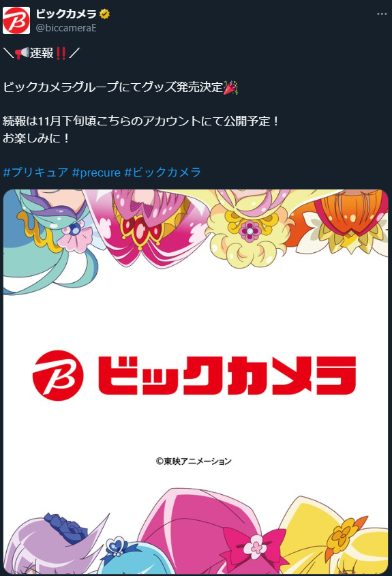
Task: Open the @biccameraE handle link
Action: [66, 28]
